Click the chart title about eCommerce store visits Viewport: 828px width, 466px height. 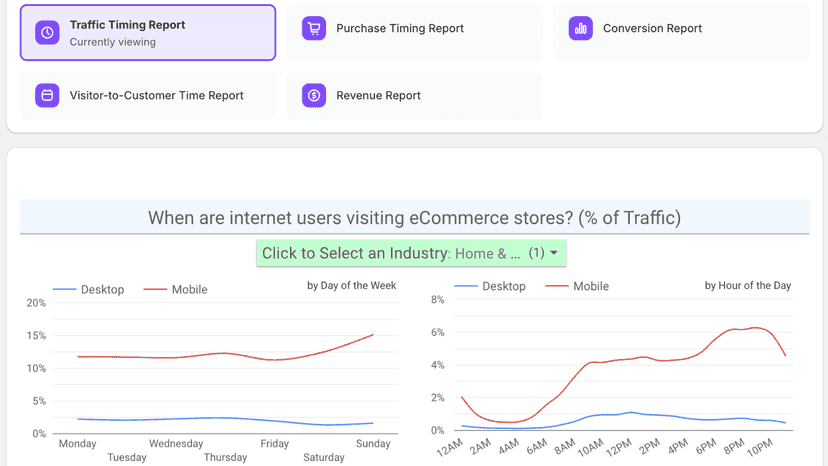click(415, 218)
